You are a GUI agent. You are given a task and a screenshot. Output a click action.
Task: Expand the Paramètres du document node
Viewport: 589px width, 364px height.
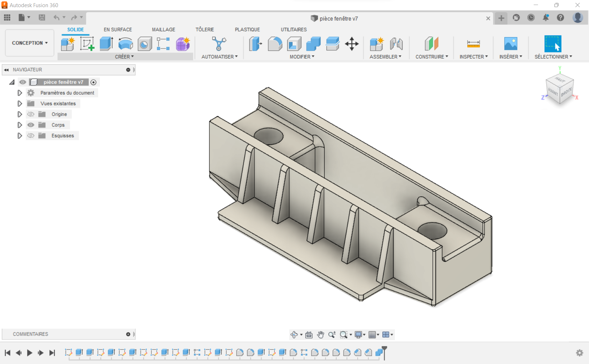20,93
